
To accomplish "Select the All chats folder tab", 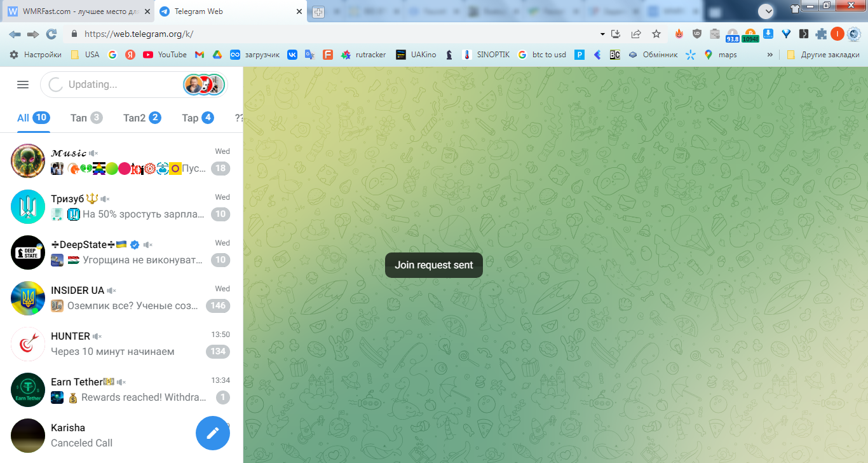I will tap(33, 118).
